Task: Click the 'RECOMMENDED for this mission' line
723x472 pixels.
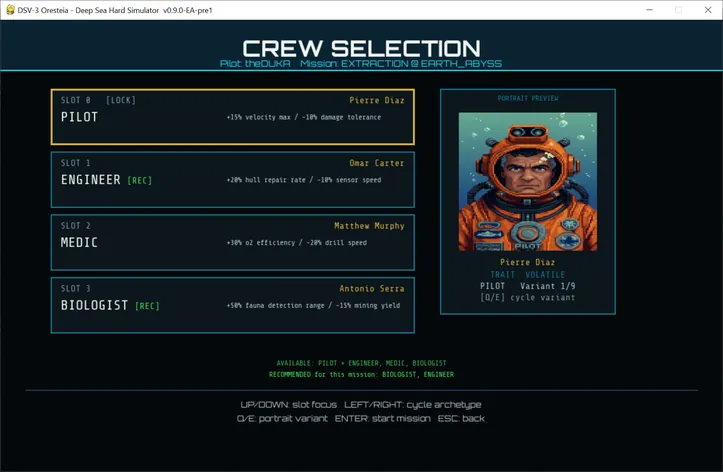Action: pos(362,374)
